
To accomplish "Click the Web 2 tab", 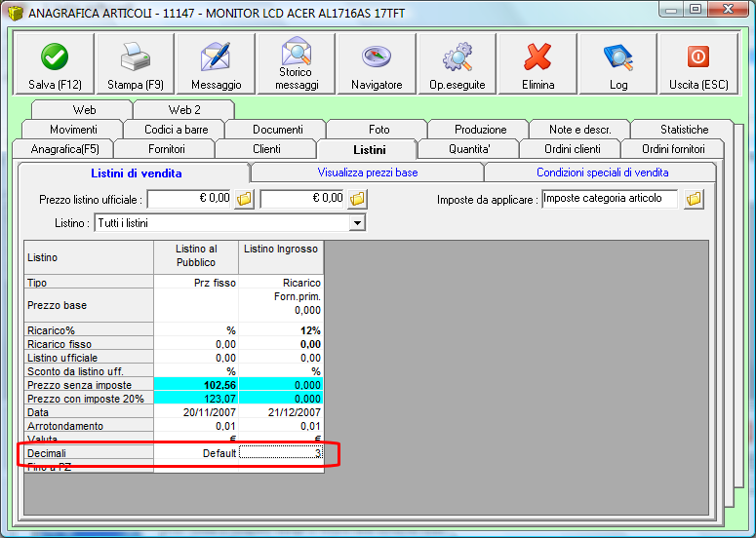I will pos(184,110).
